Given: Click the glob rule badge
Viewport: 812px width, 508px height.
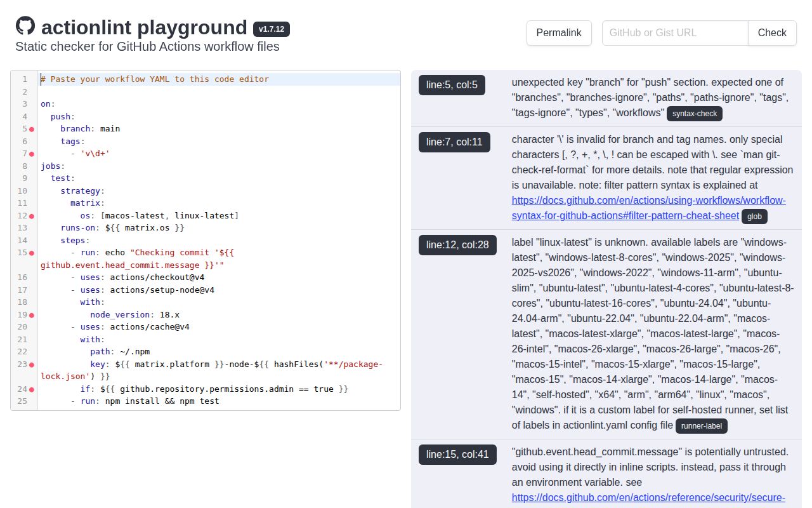Looking at the screenshot, I should point(754,217).
